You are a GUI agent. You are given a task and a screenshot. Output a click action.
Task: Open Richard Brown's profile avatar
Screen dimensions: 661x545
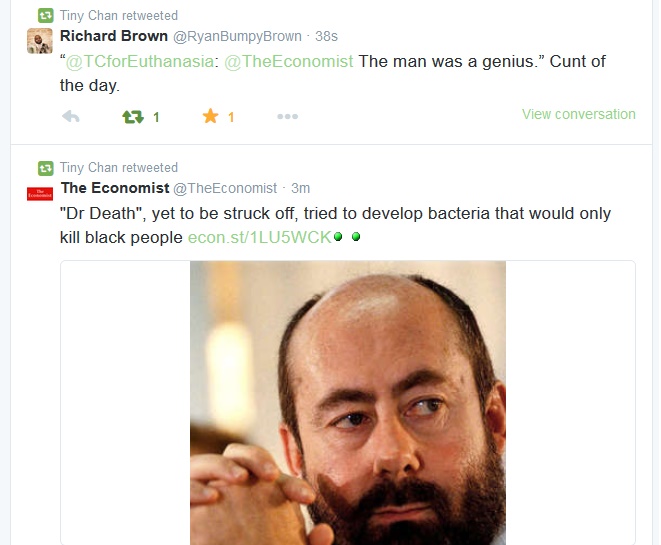tap(40, 41)
